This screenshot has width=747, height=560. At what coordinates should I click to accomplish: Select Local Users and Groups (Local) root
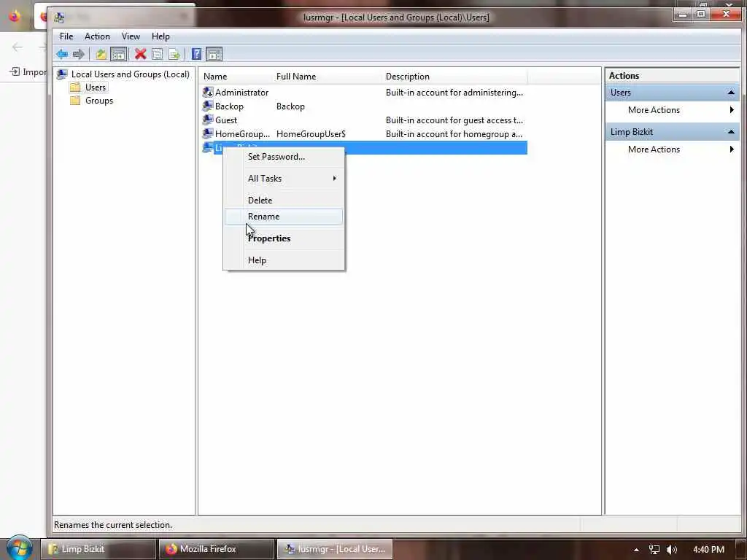[x=130, y=74]
